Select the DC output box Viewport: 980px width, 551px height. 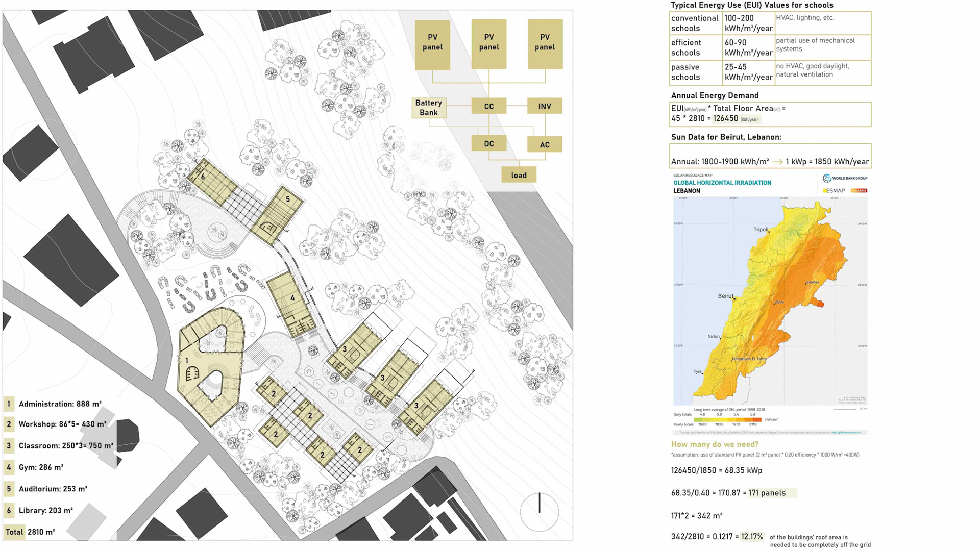[488, 144]
